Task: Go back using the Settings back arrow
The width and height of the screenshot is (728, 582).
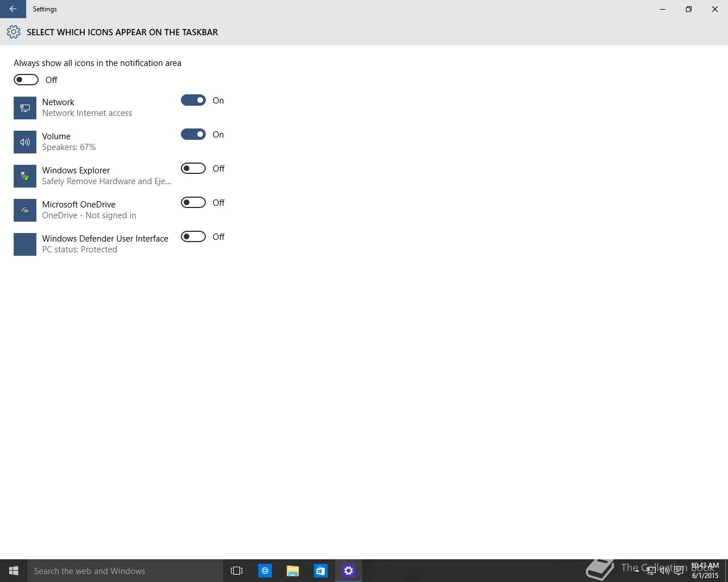Action: [13, 9]
